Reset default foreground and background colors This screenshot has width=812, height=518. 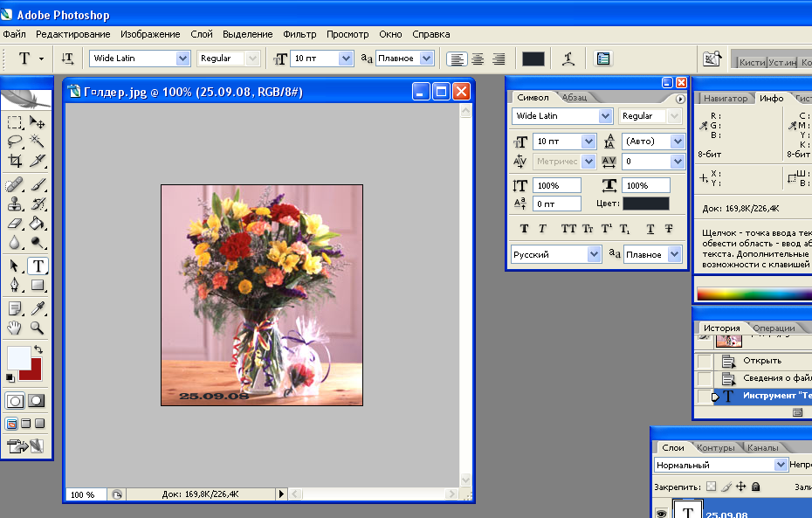click(x=10, y=377)
